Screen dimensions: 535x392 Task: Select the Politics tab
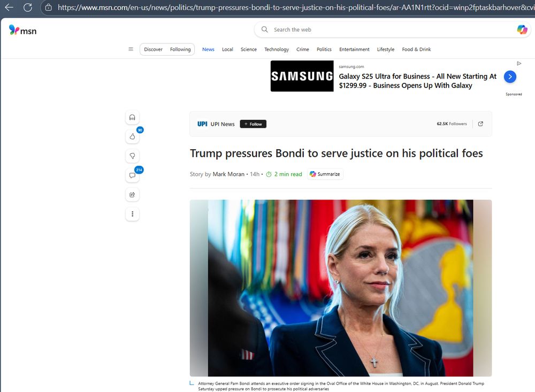coord(324,49)
